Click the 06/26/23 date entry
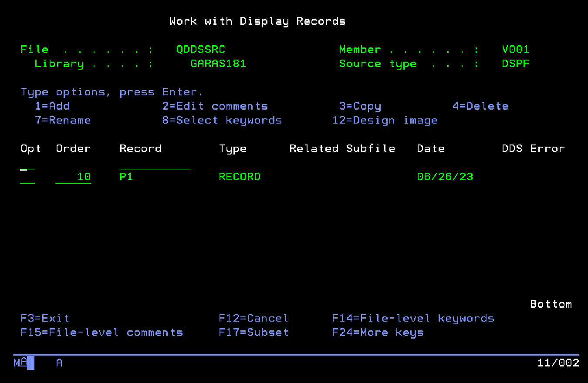This screenshot has height=383, width=588. 445,177
